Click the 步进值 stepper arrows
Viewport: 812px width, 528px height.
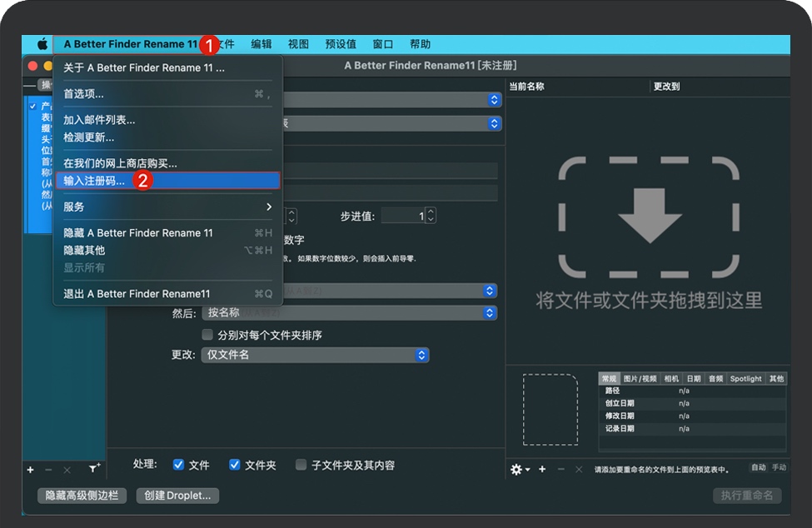tap(431, 216)
